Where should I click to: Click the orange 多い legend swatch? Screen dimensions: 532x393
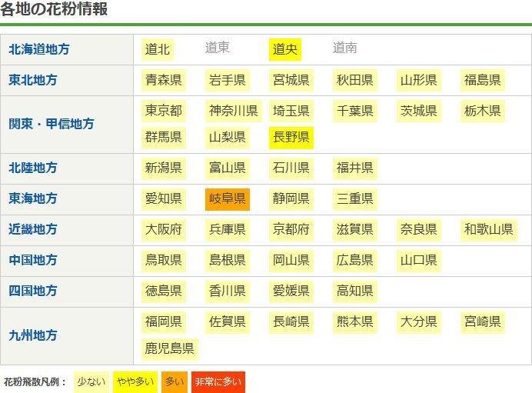[x=174, y=381]
